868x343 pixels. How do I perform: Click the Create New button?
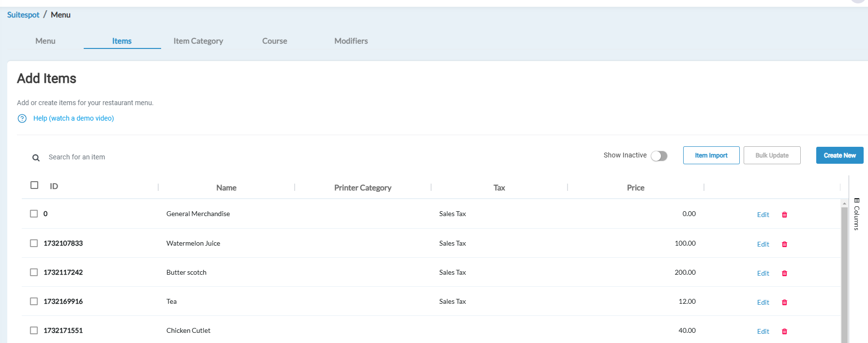[839, 156]
